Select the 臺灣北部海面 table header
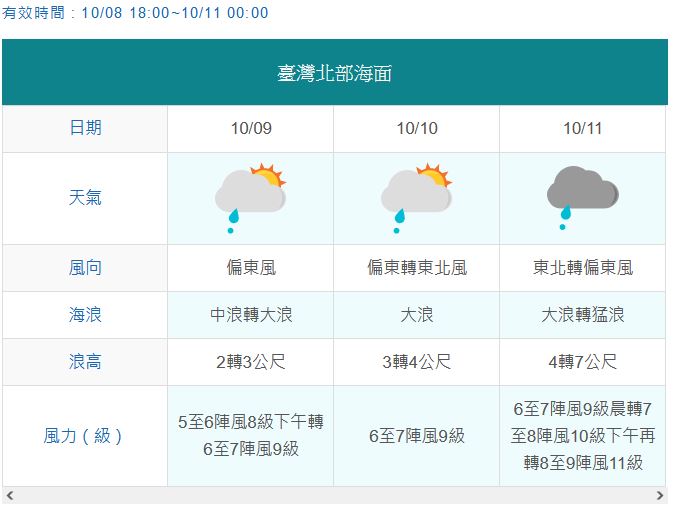The width and height of the screenshot is (674, 509). coord(335,72)
